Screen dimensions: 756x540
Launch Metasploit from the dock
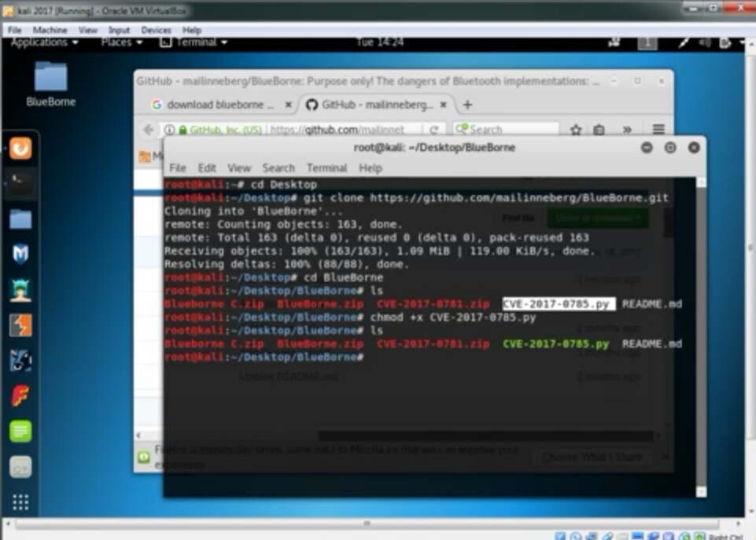20,253
